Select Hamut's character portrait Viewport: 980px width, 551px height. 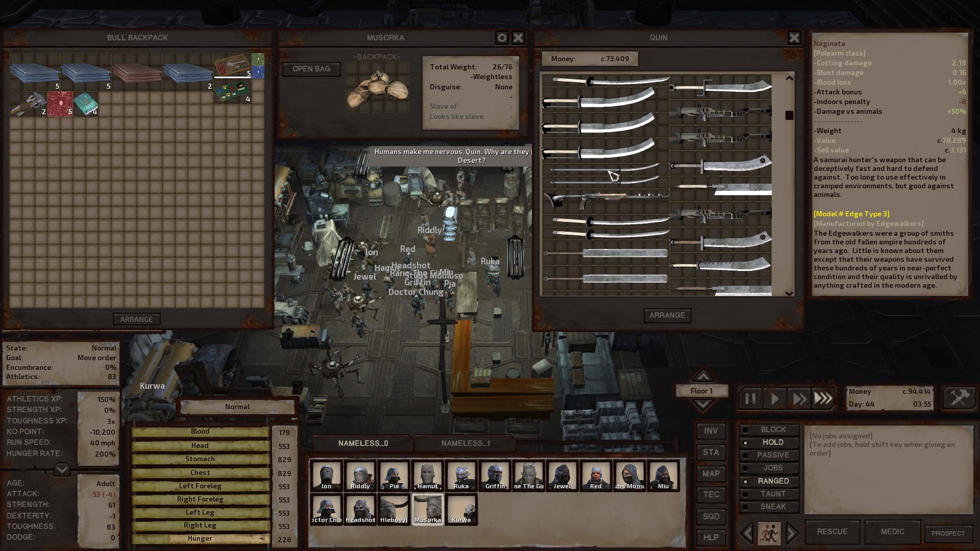427,475
